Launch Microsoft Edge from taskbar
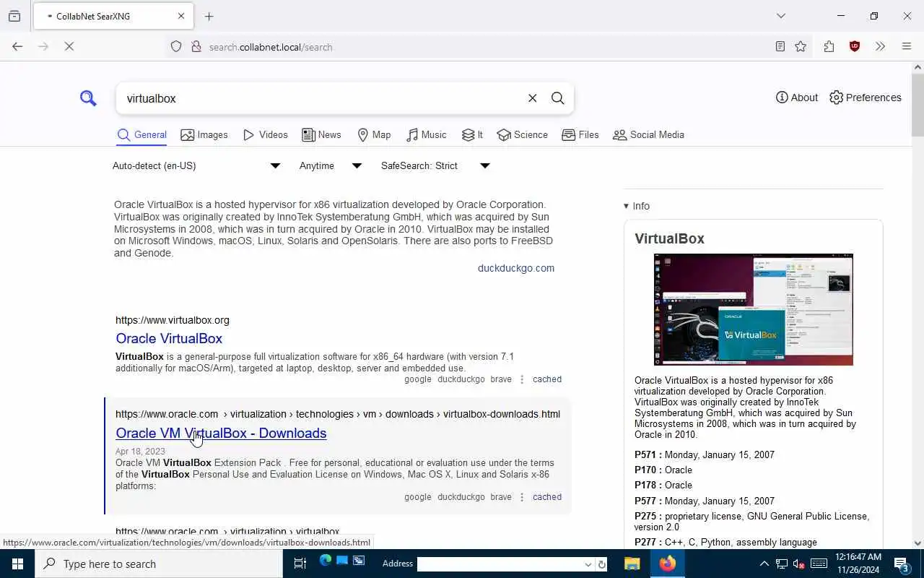The width and height of the screenshot is (924, 578). point(326,561)
